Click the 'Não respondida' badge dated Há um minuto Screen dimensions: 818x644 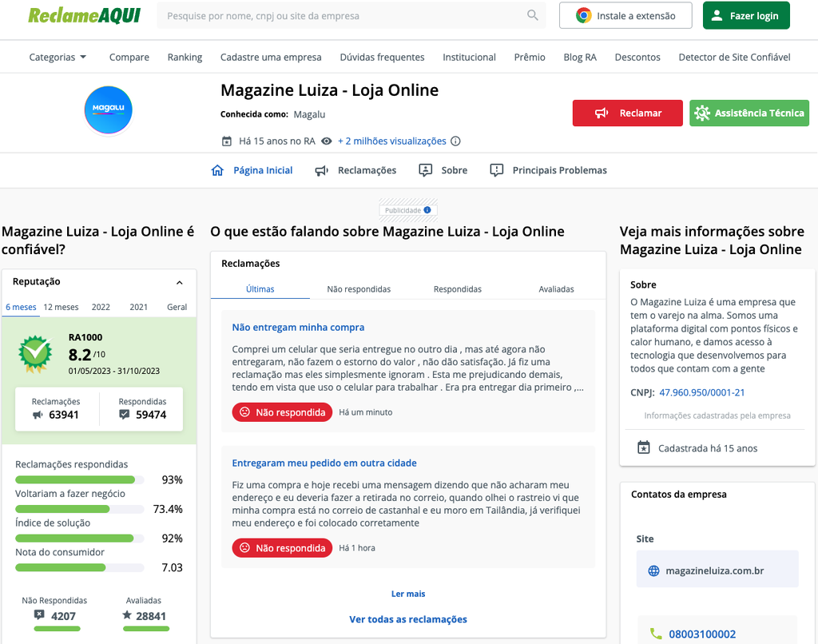click(x=282, y=412)
